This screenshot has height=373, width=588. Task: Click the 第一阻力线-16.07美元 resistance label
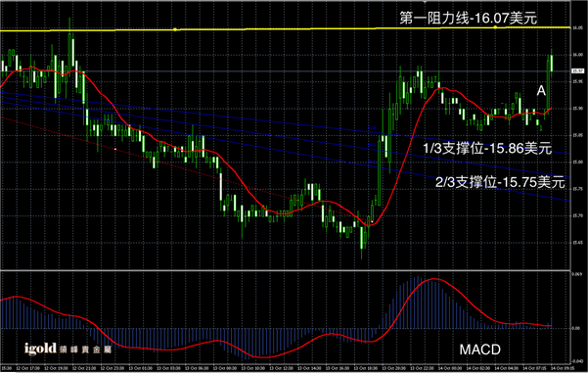[468, 18]
